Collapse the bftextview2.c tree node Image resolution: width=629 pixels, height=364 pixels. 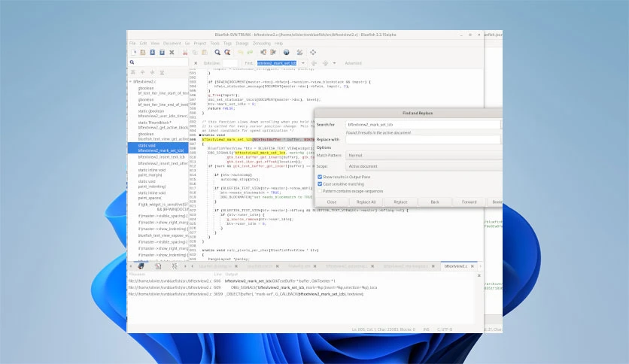click(130, 82)
